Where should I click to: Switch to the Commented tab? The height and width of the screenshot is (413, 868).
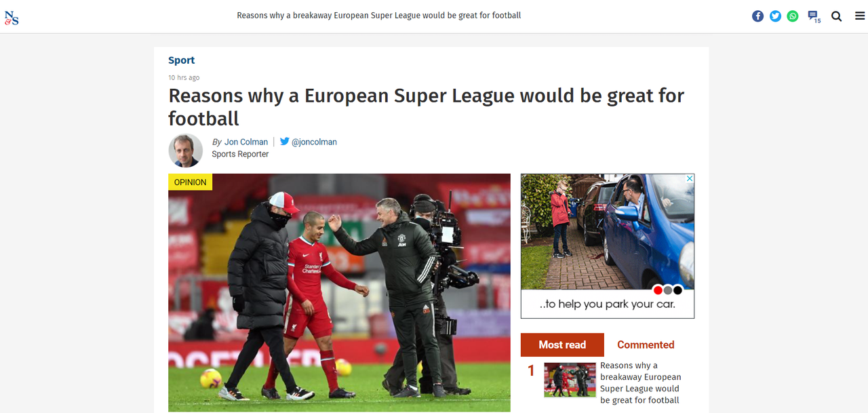646,345
